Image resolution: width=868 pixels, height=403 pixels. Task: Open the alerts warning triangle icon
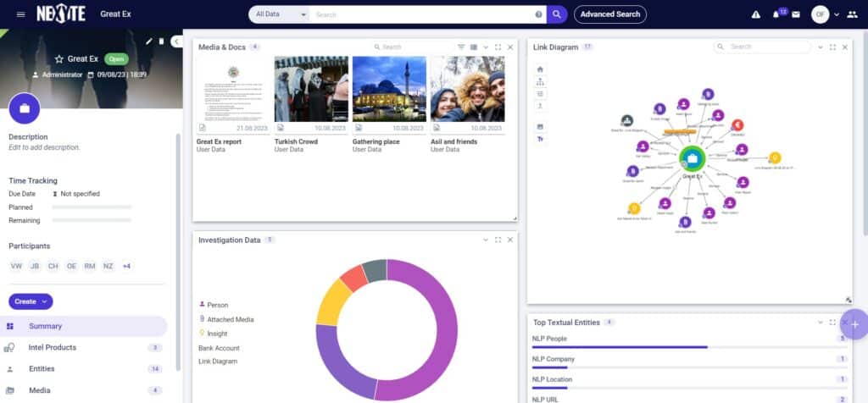755,14
